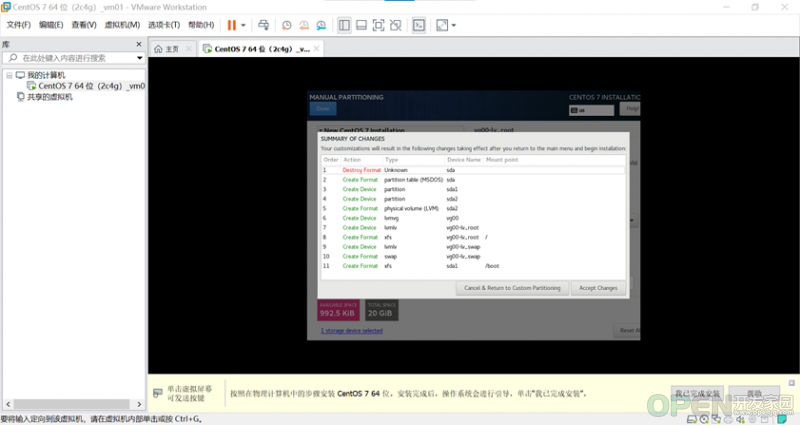
Task: Select row 11 xfs sda1 /boot entry
Action: pyautogui.click(x=473, y=266)
